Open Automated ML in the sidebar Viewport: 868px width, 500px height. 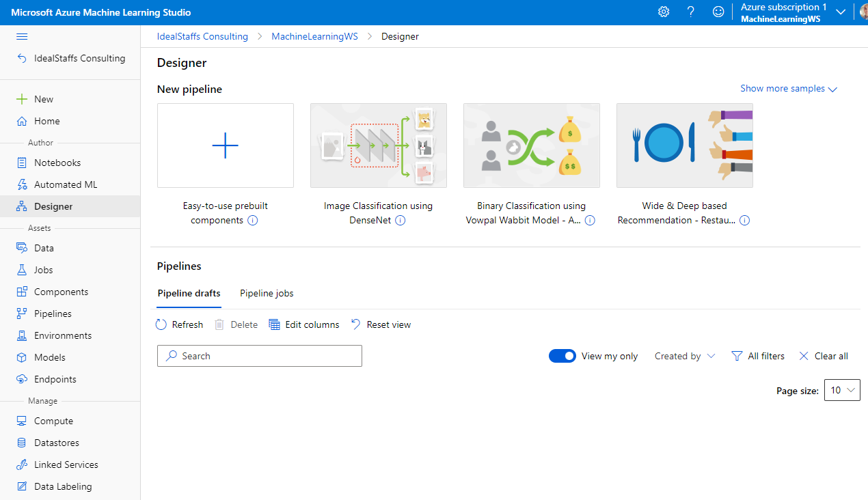pyautogui.click(x=66, y=184)
